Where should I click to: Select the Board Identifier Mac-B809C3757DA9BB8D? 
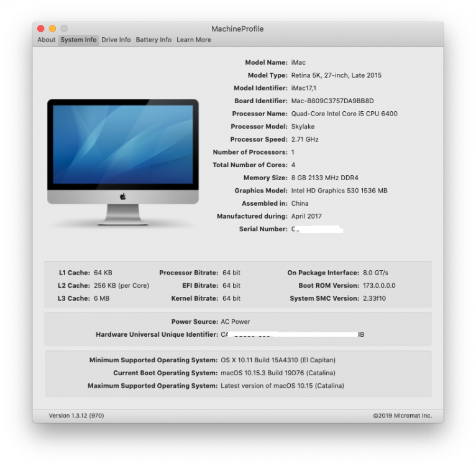(x=332, y=101)
